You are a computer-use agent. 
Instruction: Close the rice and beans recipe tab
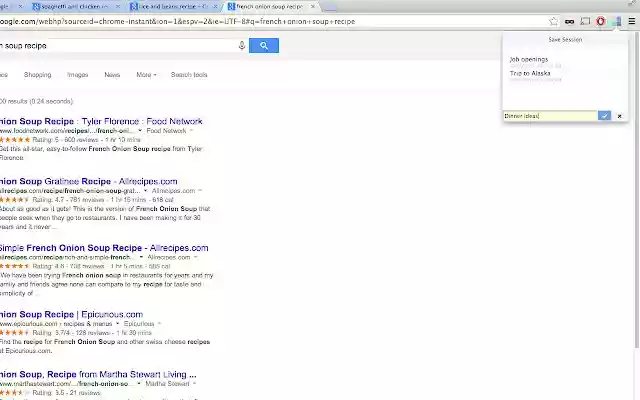(x=215, y=7)
